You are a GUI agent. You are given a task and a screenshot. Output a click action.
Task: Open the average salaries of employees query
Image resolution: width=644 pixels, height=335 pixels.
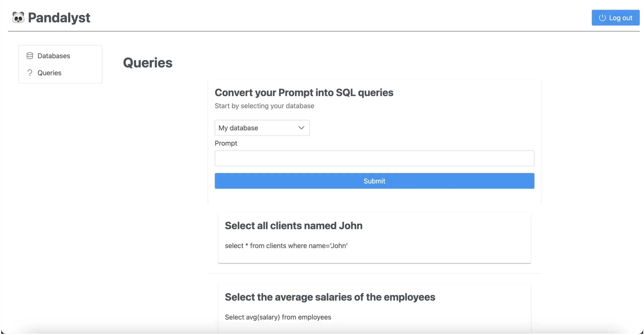click(x=330, y=297)
